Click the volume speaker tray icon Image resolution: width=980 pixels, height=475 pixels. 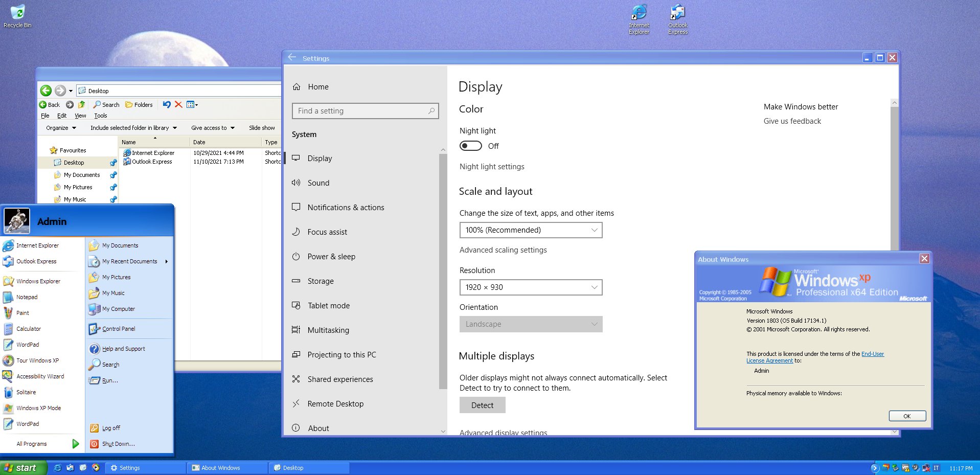[x=916, y=468]
